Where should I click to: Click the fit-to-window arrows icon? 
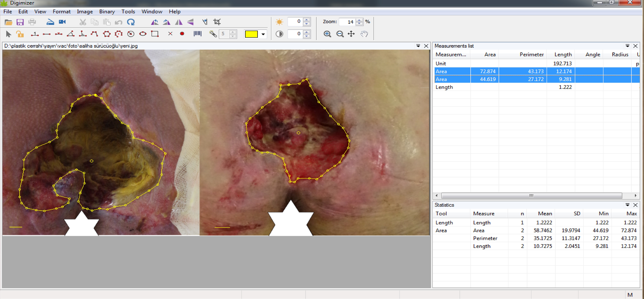tap(351, 34)
